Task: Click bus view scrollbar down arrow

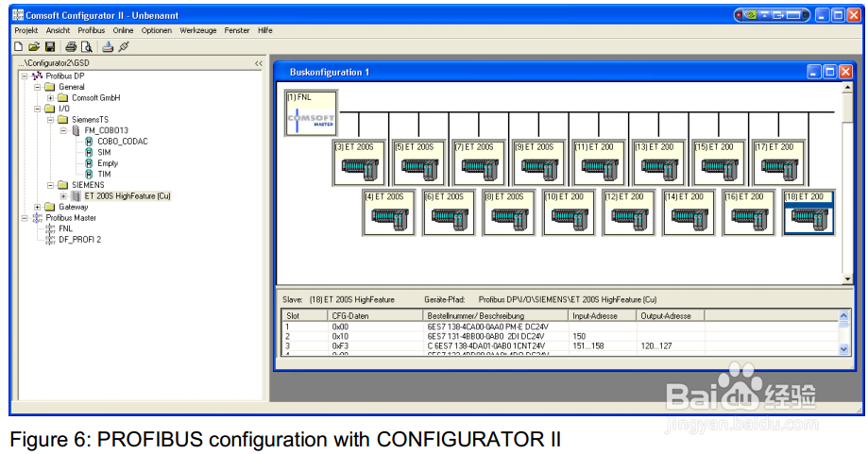Action: click(x=847, y=279)
